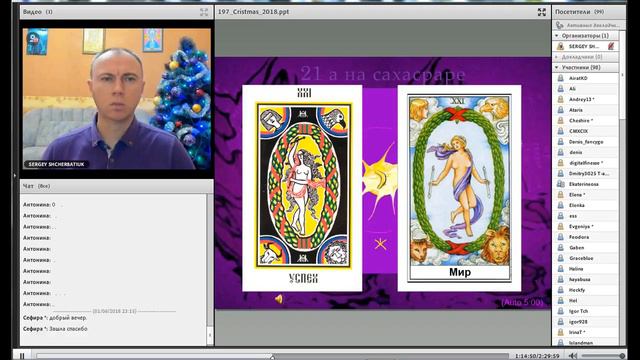Click the small speaker sound icon on slide
Viewport: 640px width, 360px height.
(x=279, y=299)
